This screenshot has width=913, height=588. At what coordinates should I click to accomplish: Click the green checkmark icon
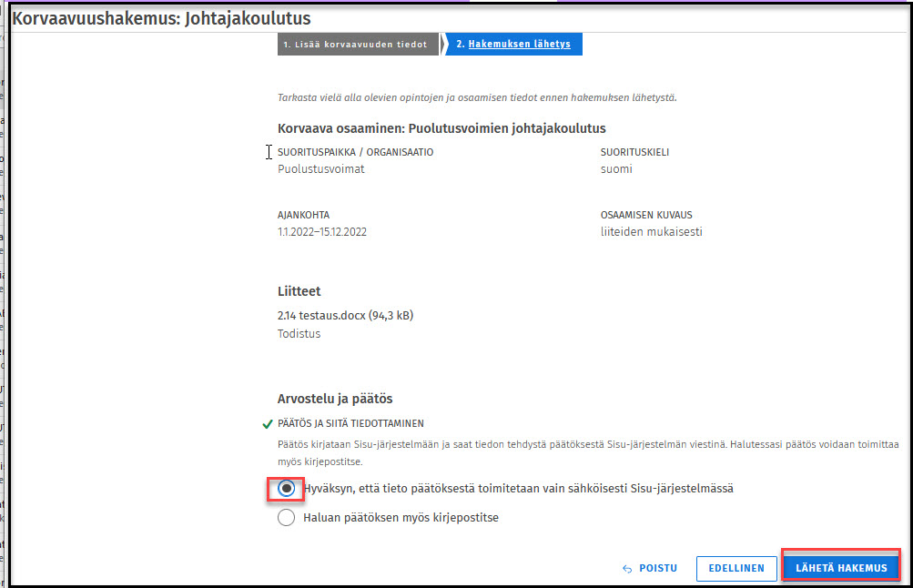click(267, 424)
